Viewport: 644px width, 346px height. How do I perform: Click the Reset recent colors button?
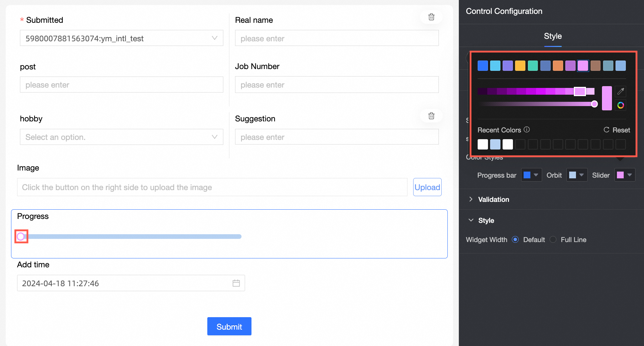[x=617, y=130]
